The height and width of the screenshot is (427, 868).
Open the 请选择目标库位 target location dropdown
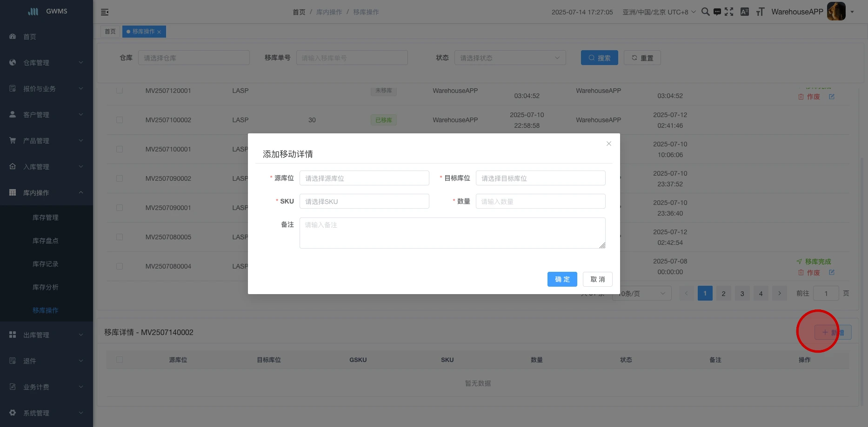click(x=540, y=178)
